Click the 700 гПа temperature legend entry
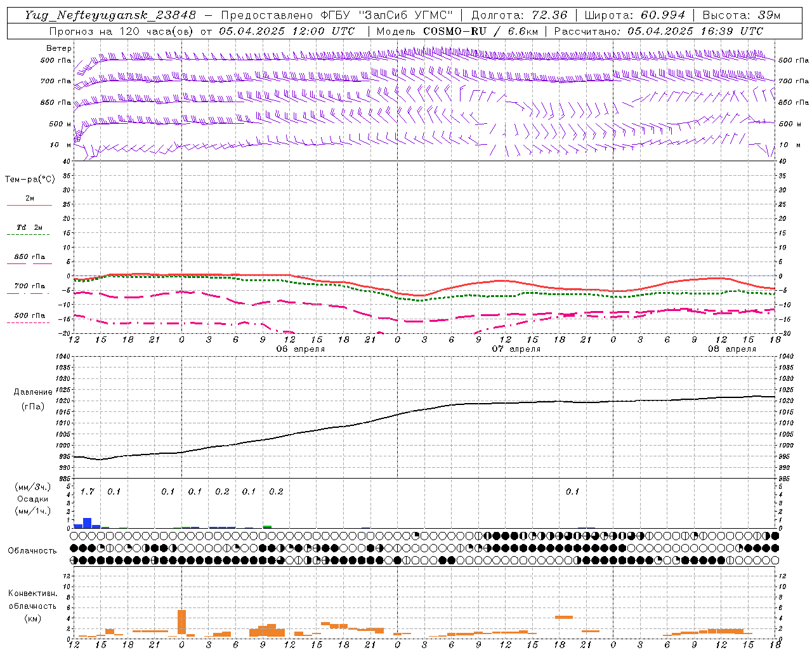This screenshot has height=650, width=812. click(30, 286)
